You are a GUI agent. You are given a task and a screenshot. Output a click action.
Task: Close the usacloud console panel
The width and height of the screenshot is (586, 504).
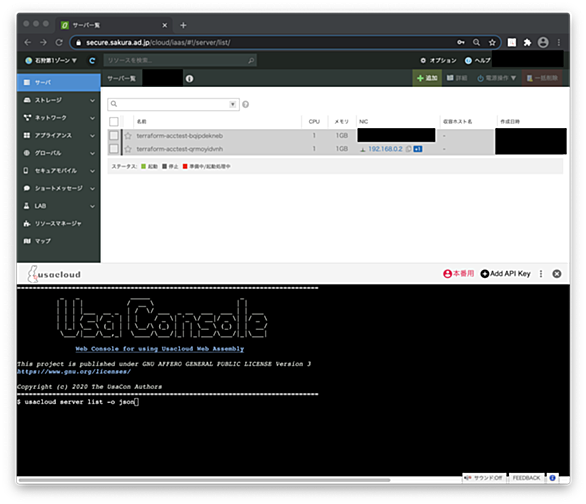pos(556,274)
